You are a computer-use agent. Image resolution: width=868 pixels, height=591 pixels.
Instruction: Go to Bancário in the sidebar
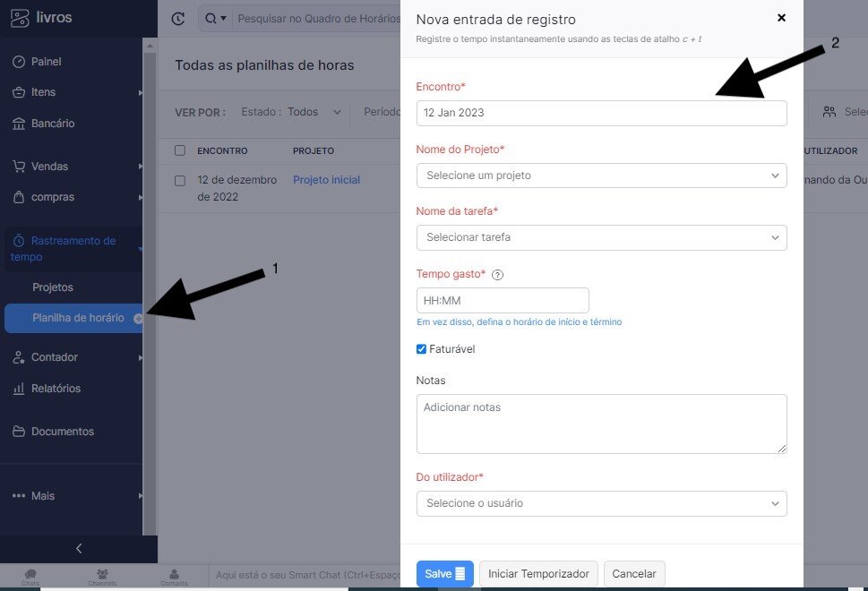pos(53,124)
